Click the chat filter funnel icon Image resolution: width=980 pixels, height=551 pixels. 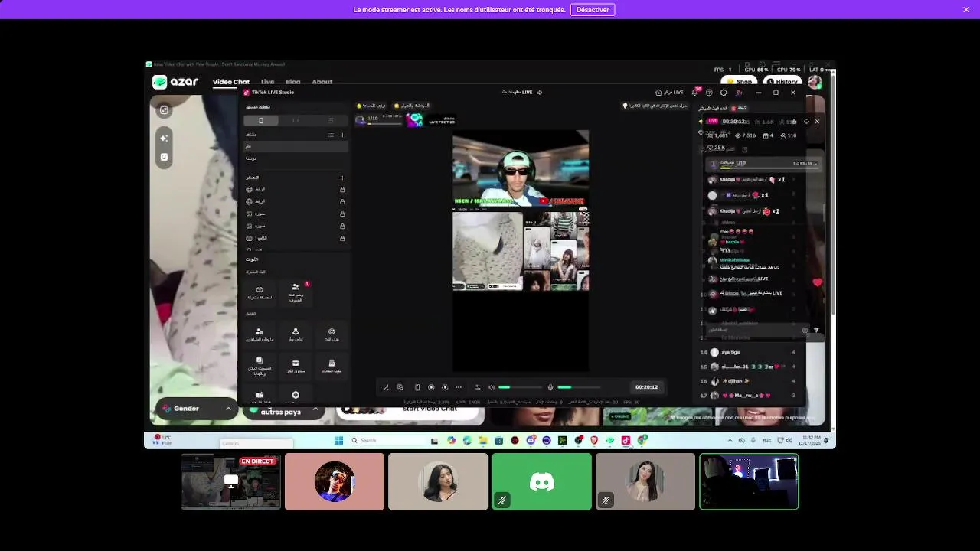coord(816,331)
